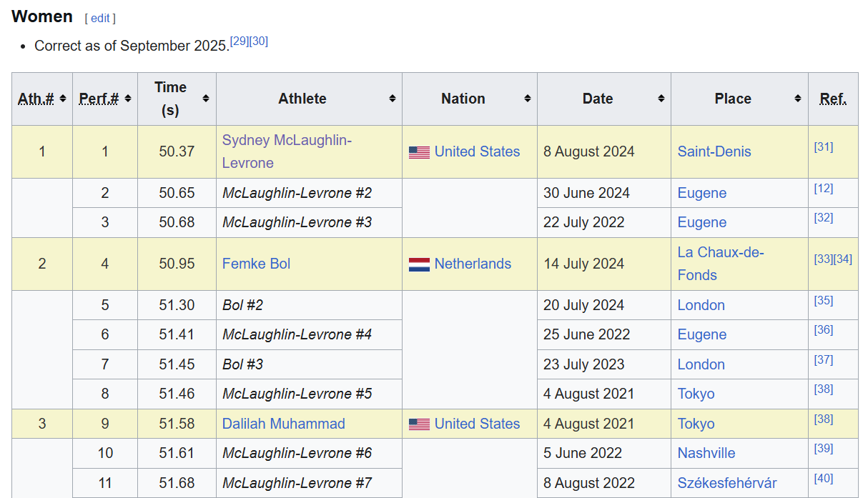868x498 pixels.
Task: Open the Saint-Denis place link
Action: [714, 151]
